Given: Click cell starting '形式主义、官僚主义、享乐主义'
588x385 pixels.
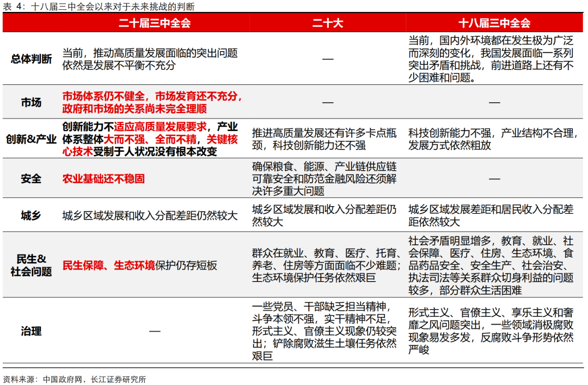Looking at the screenshot, I should coord(491,331).
